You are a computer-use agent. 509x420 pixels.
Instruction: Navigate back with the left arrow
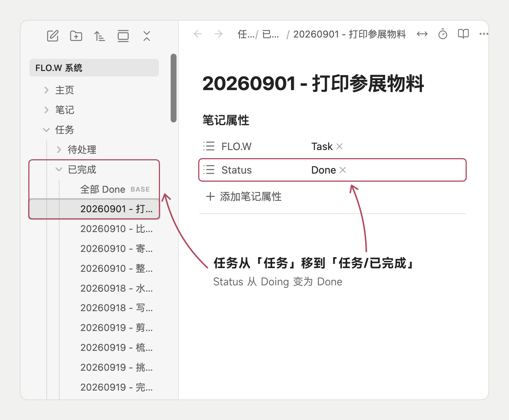coord(198,34)
